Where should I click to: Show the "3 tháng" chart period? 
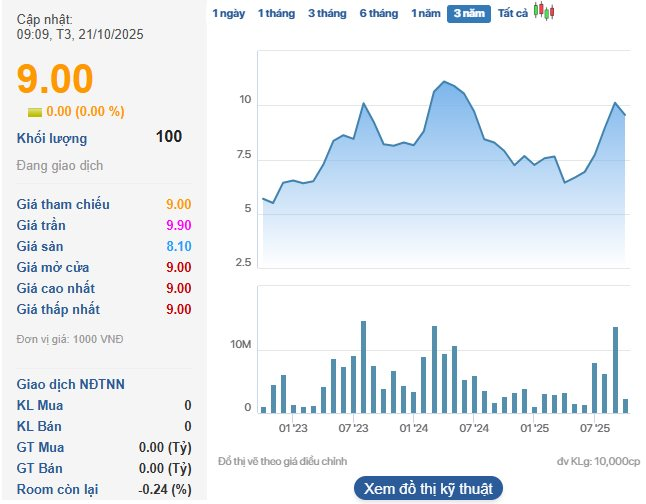coord(326,13)
